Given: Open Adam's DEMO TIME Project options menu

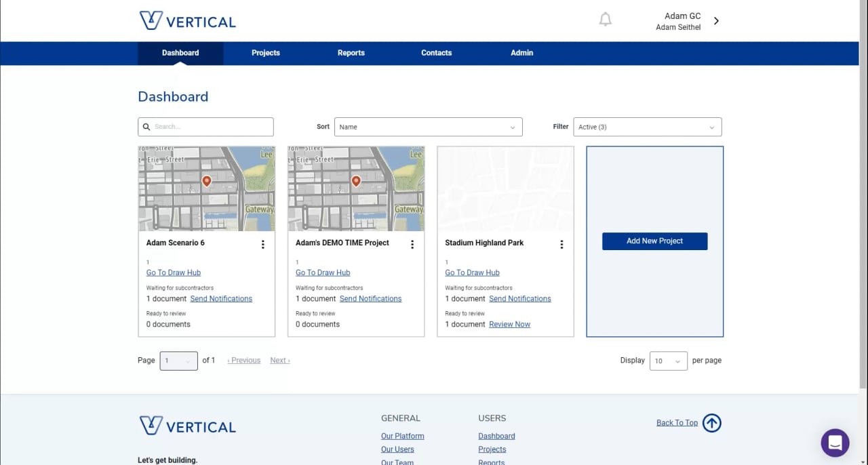Looking at the screenshot, I should (412, 245).
